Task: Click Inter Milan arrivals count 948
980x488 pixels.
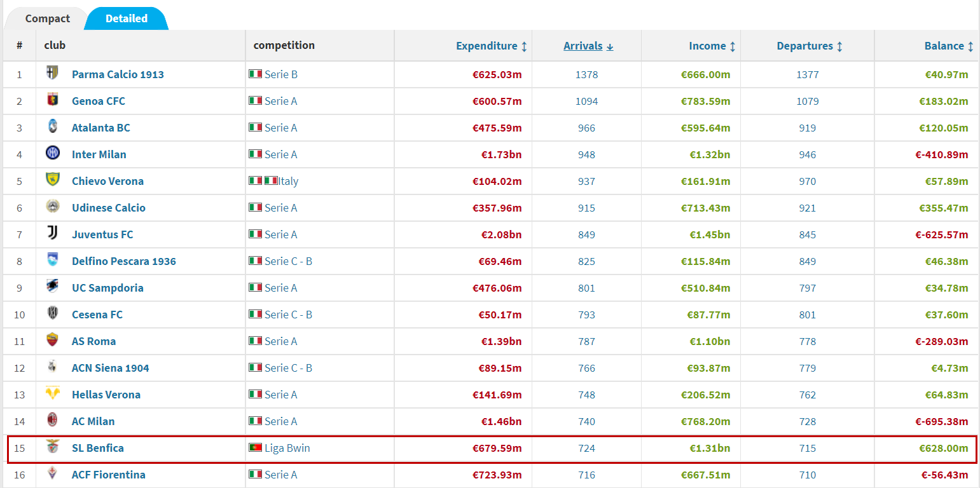Action: pos(586,154)
